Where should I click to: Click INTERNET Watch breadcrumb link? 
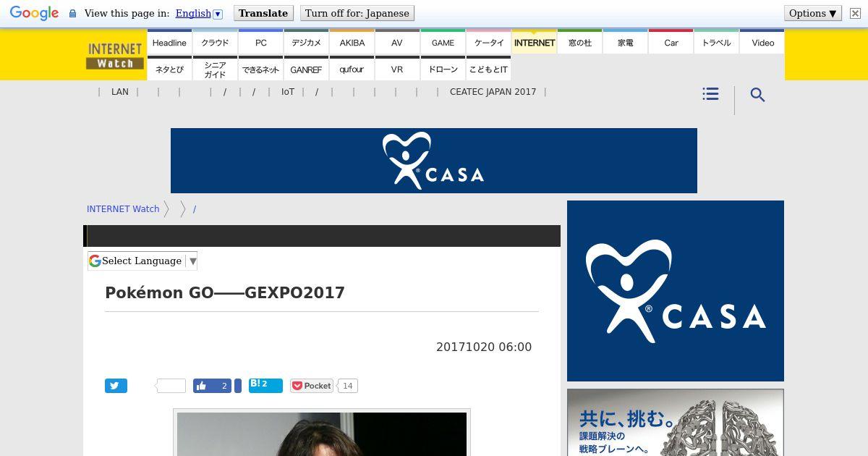(x=123, y=209)
